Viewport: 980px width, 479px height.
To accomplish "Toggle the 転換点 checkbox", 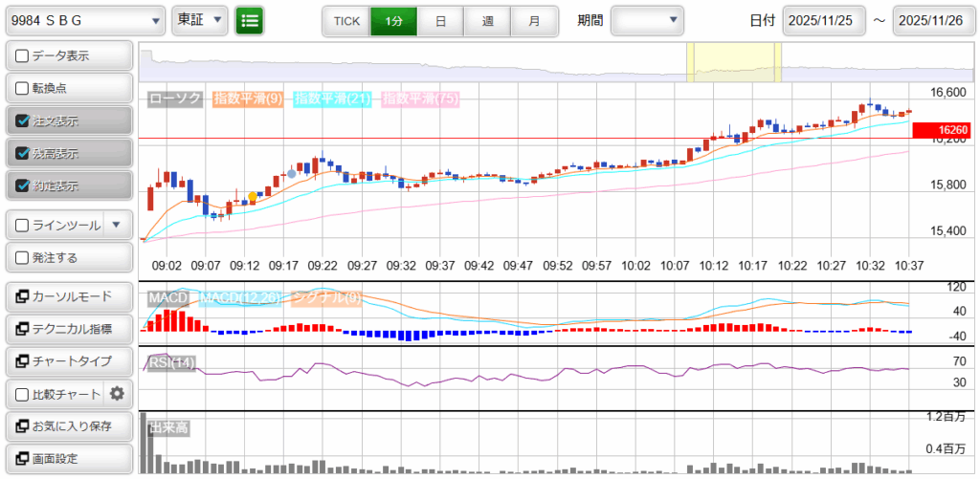I will [23, 88].
